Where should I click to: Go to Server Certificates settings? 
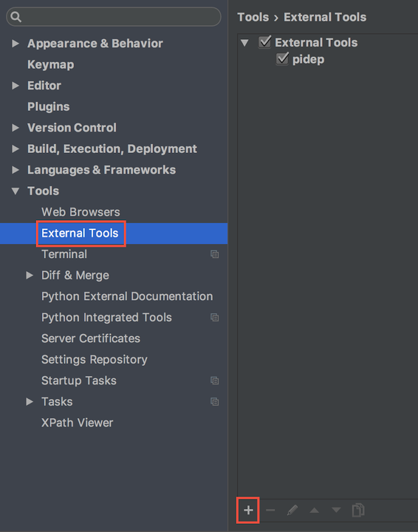click(91, 338)
